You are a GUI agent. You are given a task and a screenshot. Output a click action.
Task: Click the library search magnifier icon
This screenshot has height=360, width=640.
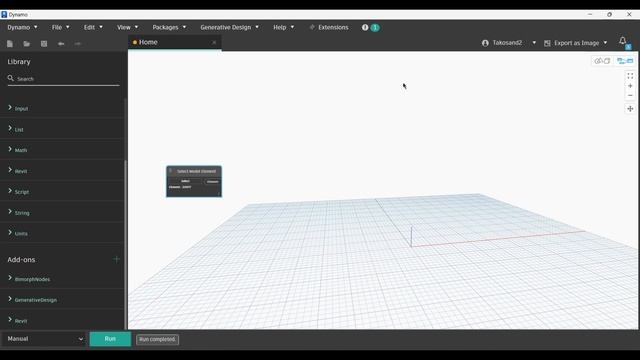click(11, 78)
